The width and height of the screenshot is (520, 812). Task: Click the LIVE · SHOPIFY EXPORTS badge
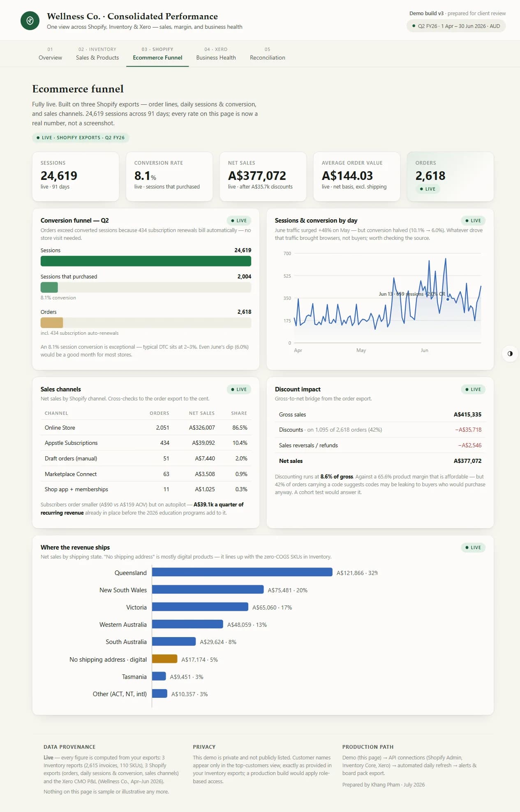tap(81, 138)
